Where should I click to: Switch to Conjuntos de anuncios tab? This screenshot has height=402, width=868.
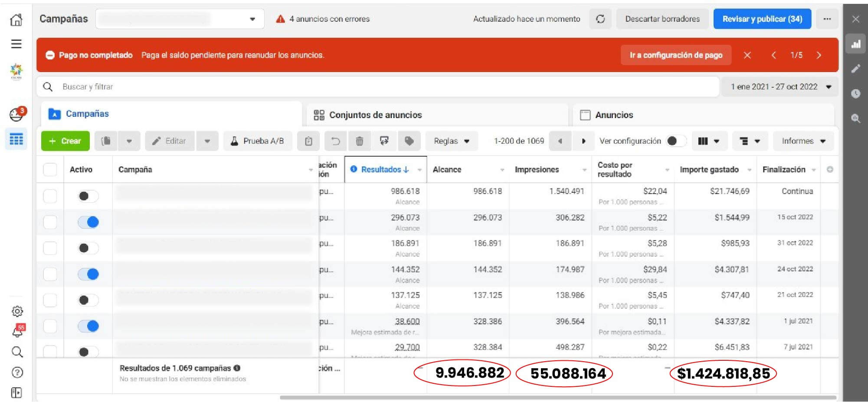point(437,115)
